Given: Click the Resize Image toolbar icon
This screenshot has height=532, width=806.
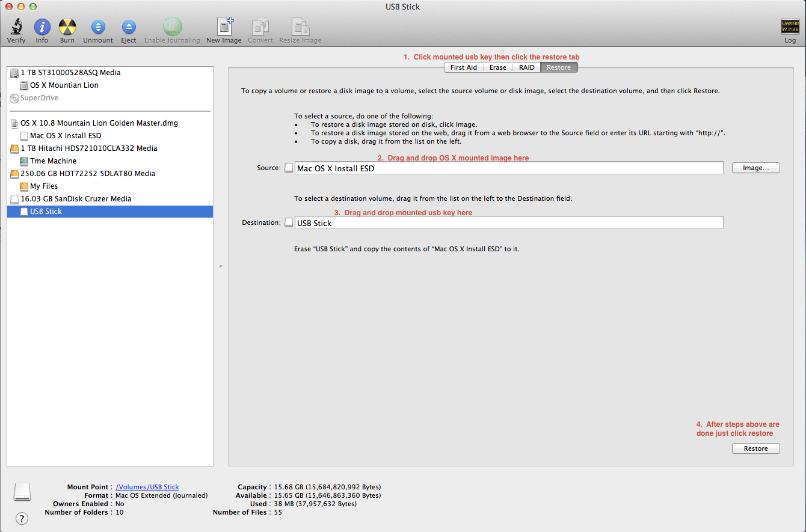Looking at the screenshot, I should click(300, 26).
